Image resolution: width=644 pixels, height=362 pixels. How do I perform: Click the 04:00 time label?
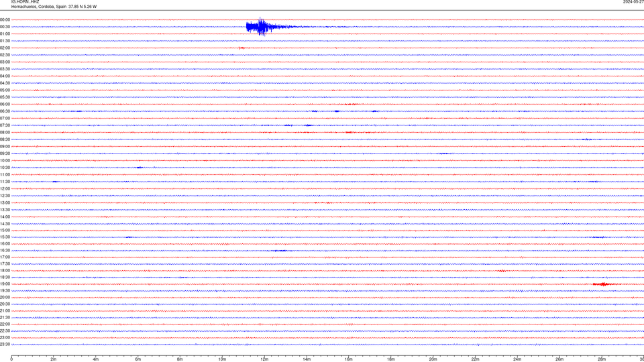[x=5, y=76]
